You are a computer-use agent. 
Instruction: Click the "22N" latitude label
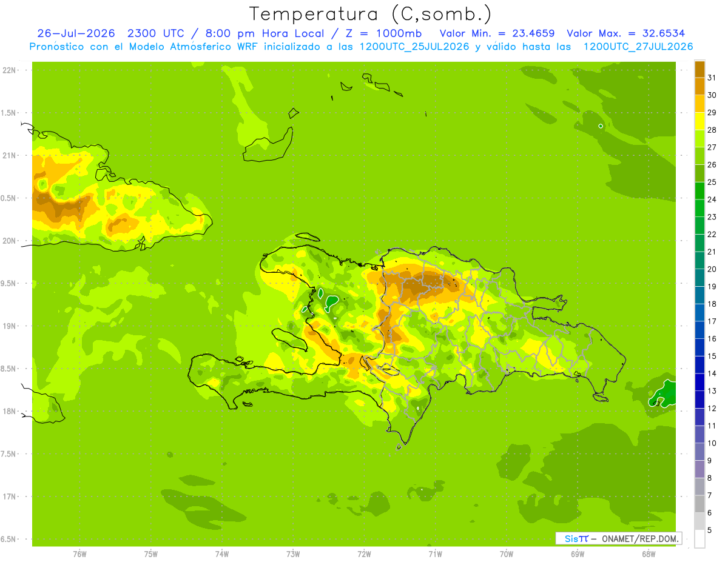pos(10,70)
